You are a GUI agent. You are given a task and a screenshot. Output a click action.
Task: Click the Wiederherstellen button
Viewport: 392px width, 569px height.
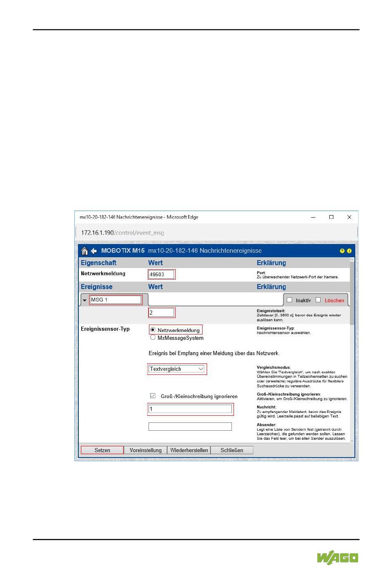(189, 450)
